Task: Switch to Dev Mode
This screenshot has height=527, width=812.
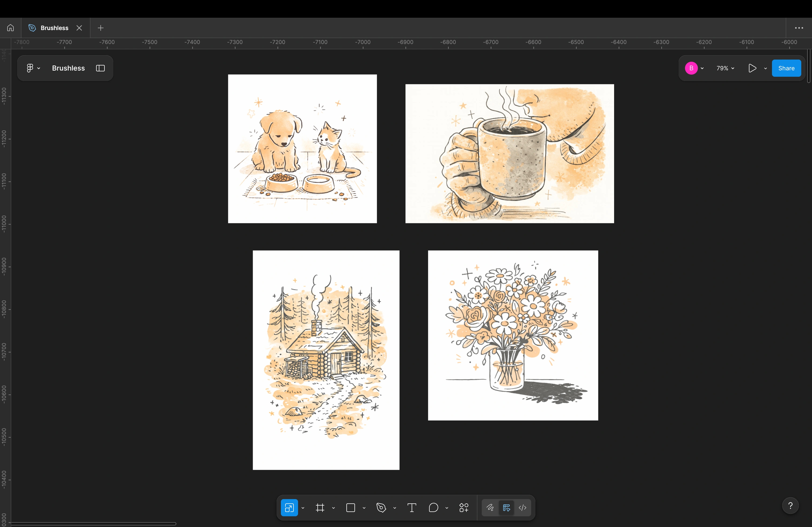Action: pos(523,508)
